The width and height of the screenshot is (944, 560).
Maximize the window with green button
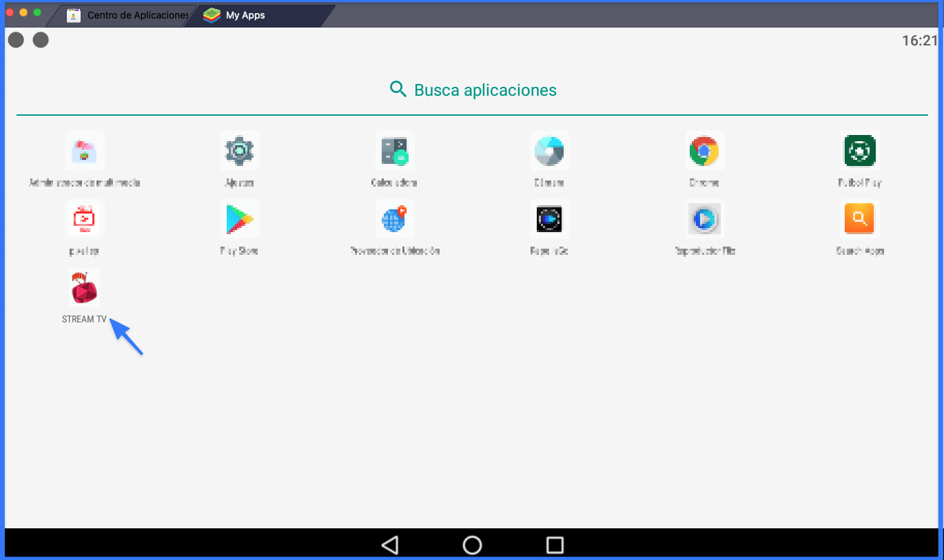click(x=37, y=12)
